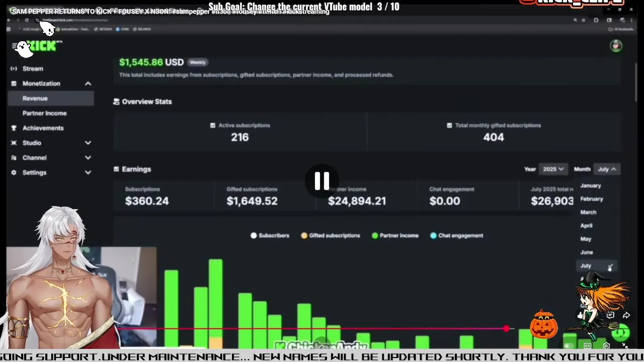Open Achievements in the sidebar
Viewport: 644px width, 362px height.
point(43,128)
